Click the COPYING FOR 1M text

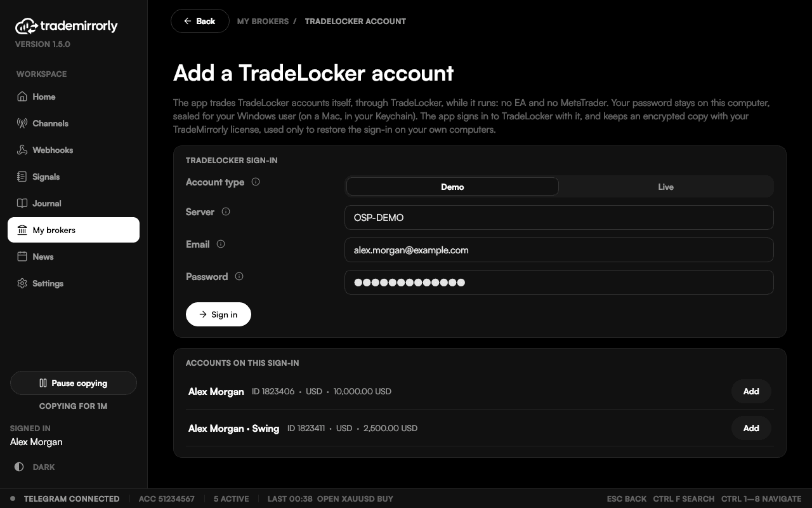74,406
